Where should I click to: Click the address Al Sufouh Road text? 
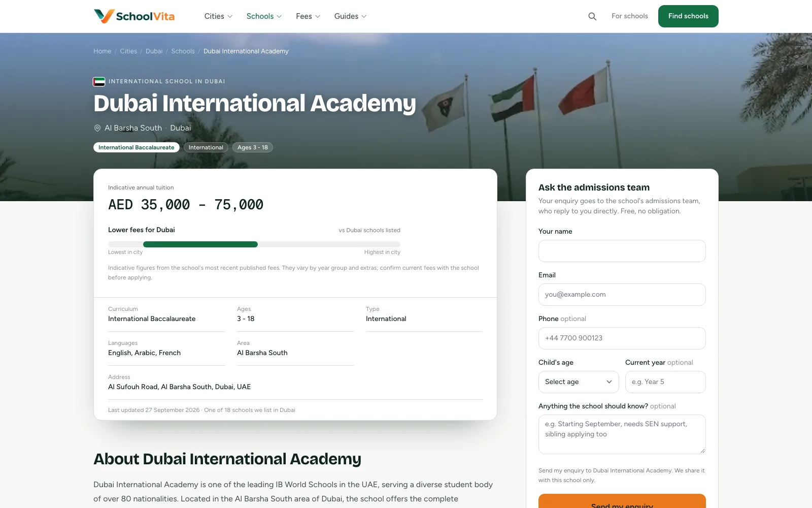pos(179,387)
